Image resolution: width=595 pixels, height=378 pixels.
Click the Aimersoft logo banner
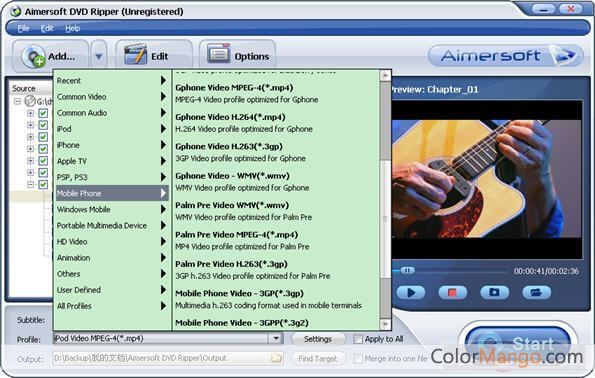coord(505,56)
